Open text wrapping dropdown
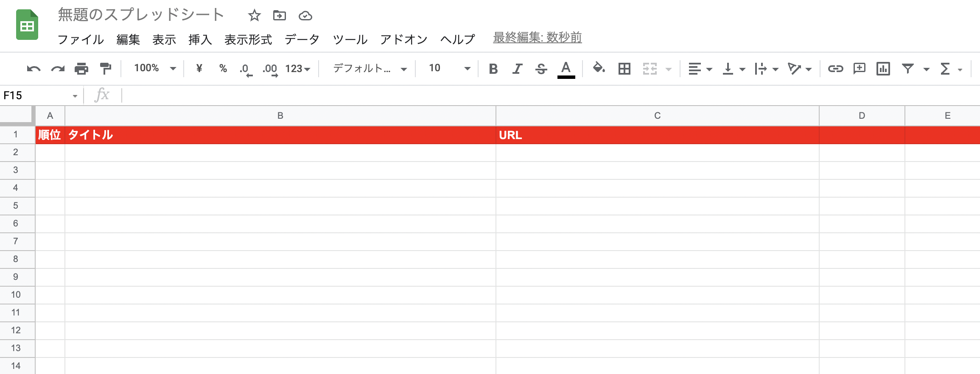Screen dimensions: 980x374 tap(766, 69)
